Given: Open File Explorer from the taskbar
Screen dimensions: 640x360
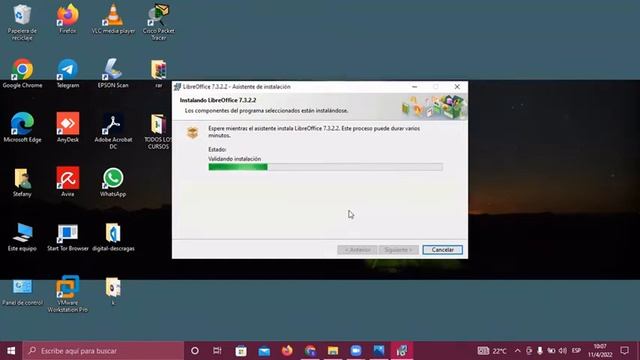Looking at the screenshot, I should (x=333, y=351).
